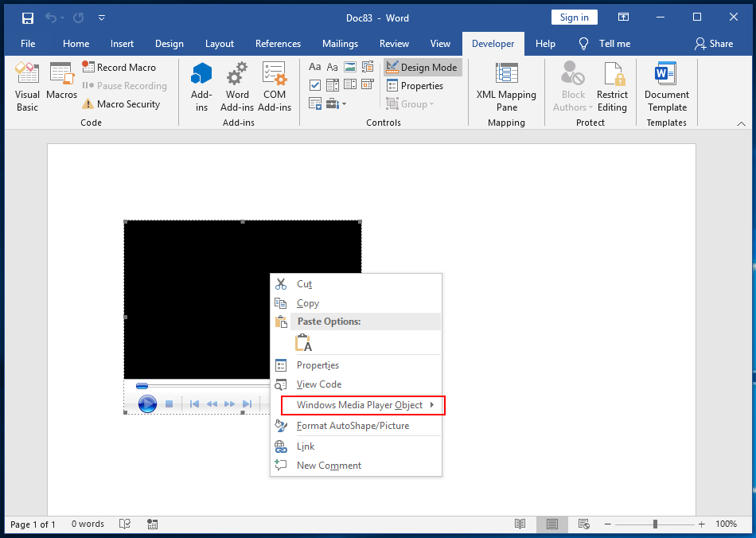
Task: Toggle Design Mode off
Action: tap(422, 67)
